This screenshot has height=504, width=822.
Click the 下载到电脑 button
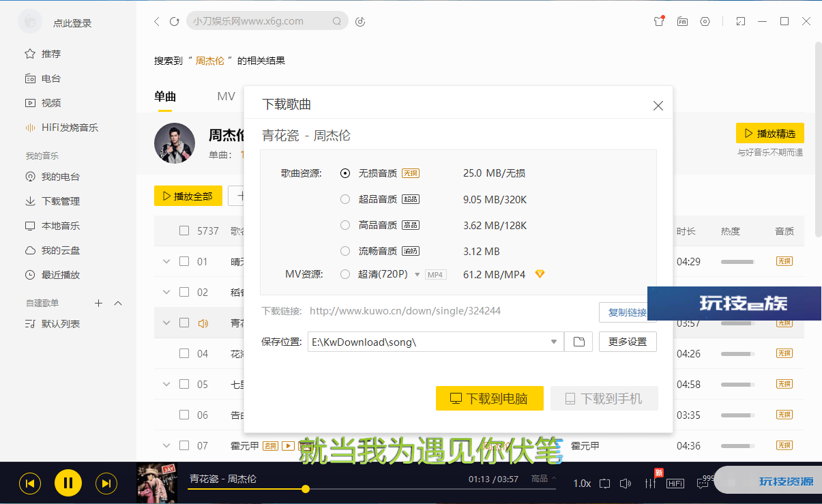(x=490, y=398)
